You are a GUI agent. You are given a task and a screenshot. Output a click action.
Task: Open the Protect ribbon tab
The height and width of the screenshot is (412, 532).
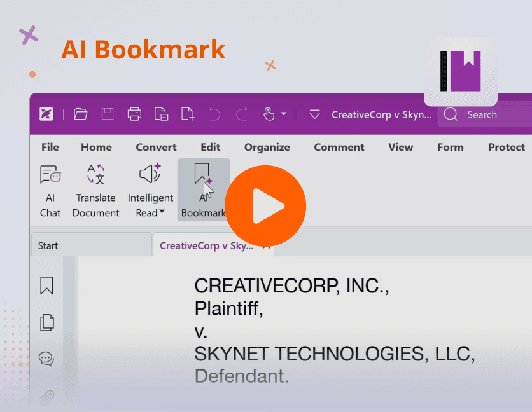tap(506, 147)
